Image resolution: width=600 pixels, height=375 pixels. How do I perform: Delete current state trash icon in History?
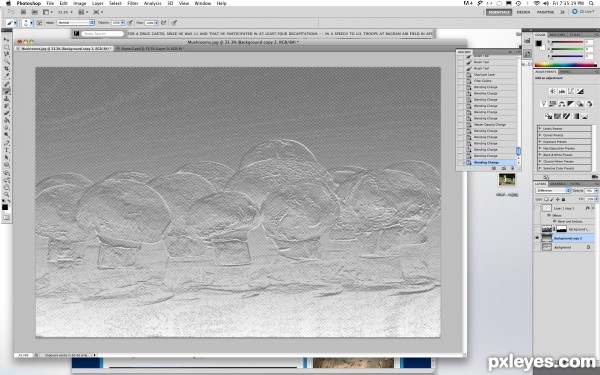click(x=513, y=168)
